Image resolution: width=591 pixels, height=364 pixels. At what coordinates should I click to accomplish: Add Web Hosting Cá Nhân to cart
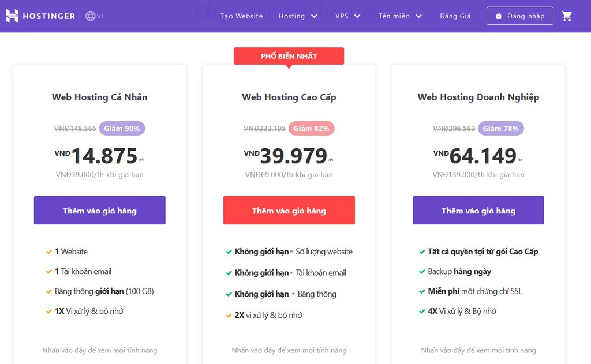click(x=100, y=211)
